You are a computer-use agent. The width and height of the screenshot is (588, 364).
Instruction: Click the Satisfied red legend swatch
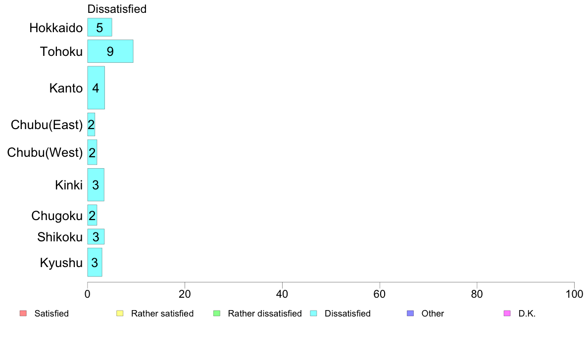[23, 314]
